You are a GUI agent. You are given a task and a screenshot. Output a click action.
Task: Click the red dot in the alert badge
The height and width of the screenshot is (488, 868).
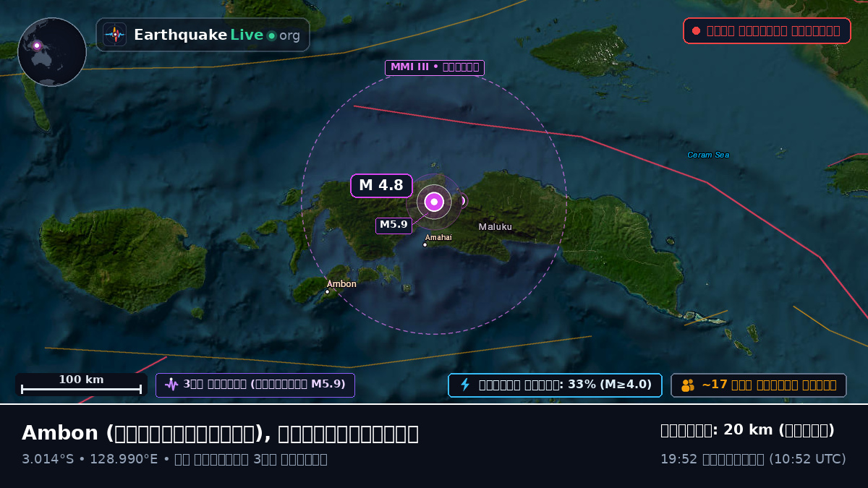(x=696, y=31)
